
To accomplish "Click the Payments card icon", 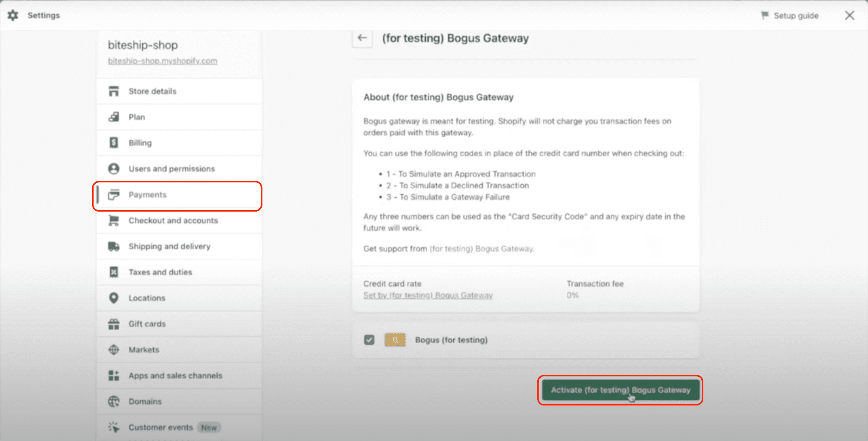I will tap(114, 195).
